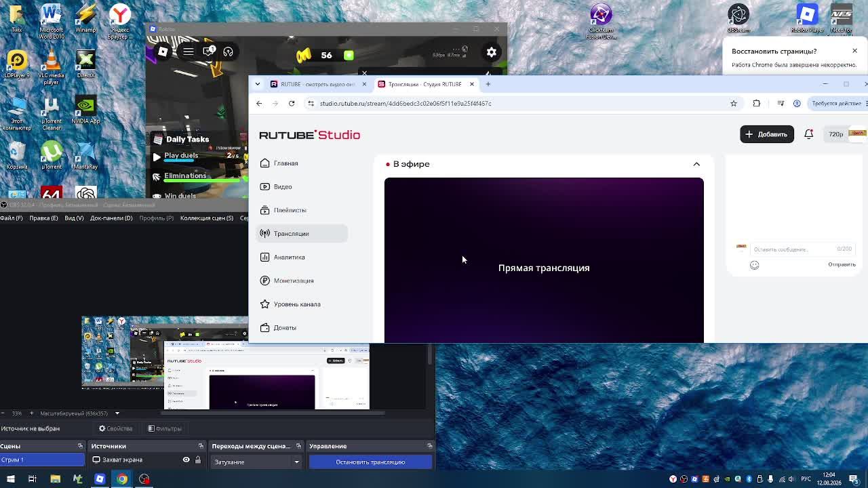Click the Добавить button in Studio
868x488 pixels.
(x=767, y=134)
